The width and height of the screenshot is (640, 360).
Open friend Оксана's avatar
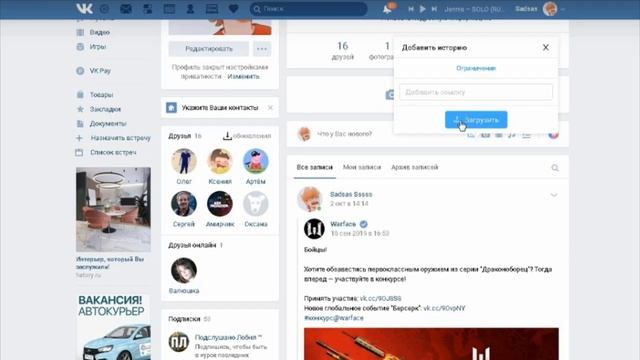(256, 204)
